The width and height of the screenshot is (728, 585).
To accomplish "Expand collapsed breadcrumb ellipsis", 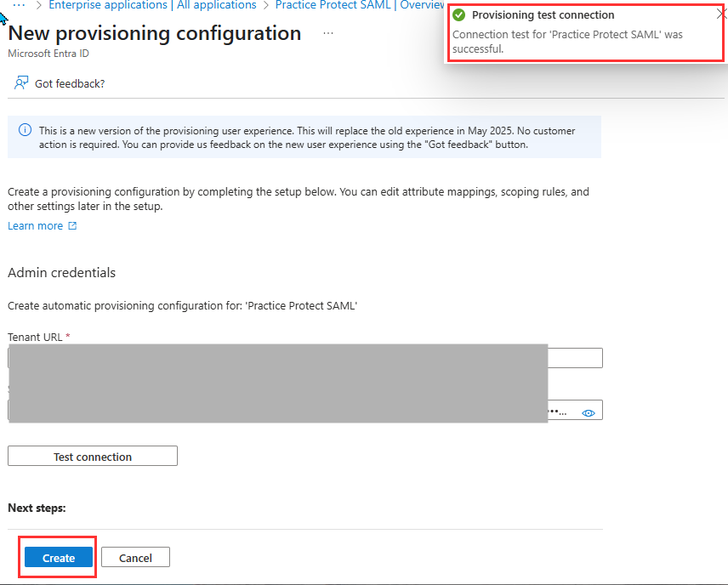I will [x=19, y=5].
